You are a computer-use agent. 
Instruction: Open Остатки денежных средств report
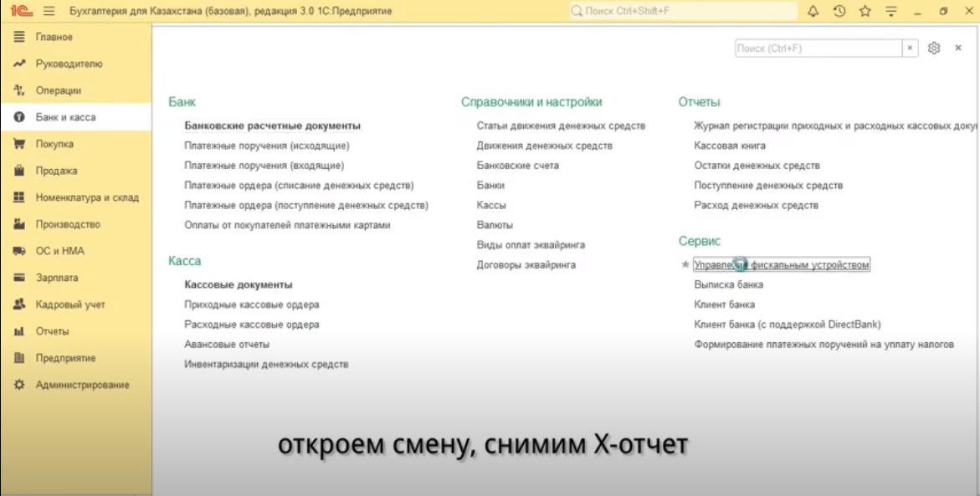click(757, 166)
